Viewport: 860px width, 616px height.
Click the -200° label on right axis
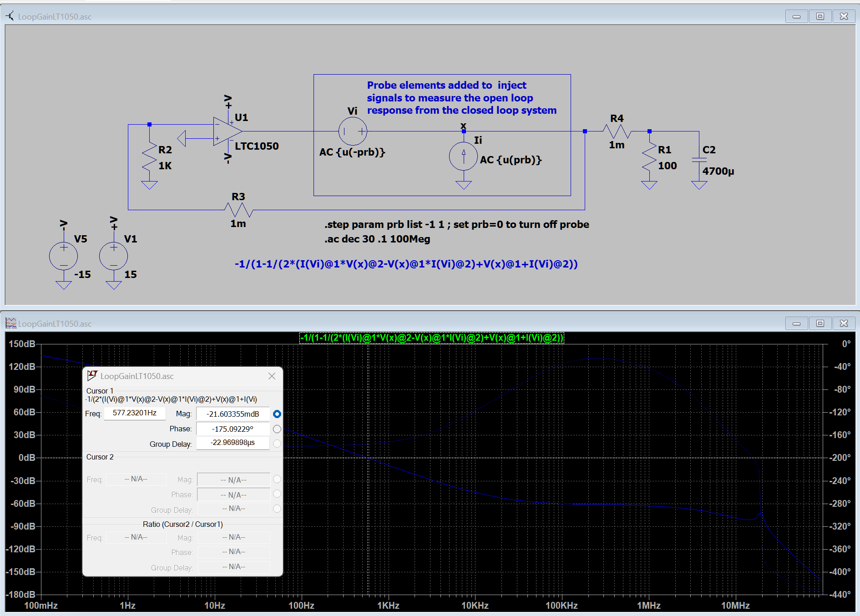pos(840,457)
